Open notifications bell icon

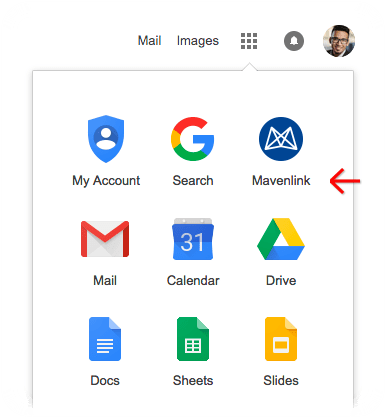point(294,41)
